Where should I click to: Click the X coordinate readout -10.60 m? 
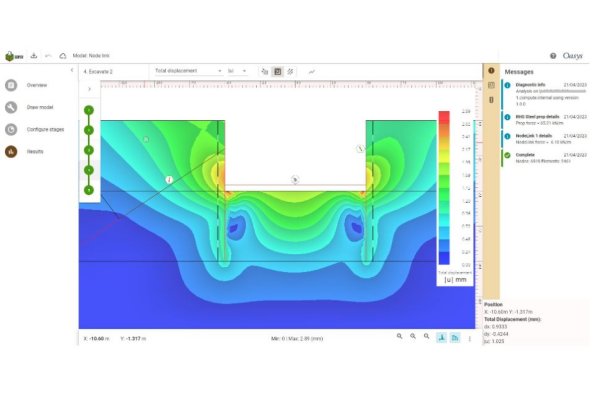(96, 339)
